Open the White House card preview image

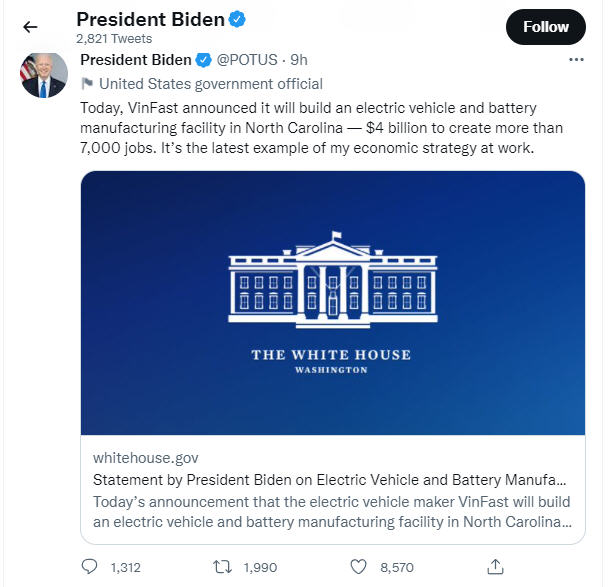[332, 302]
